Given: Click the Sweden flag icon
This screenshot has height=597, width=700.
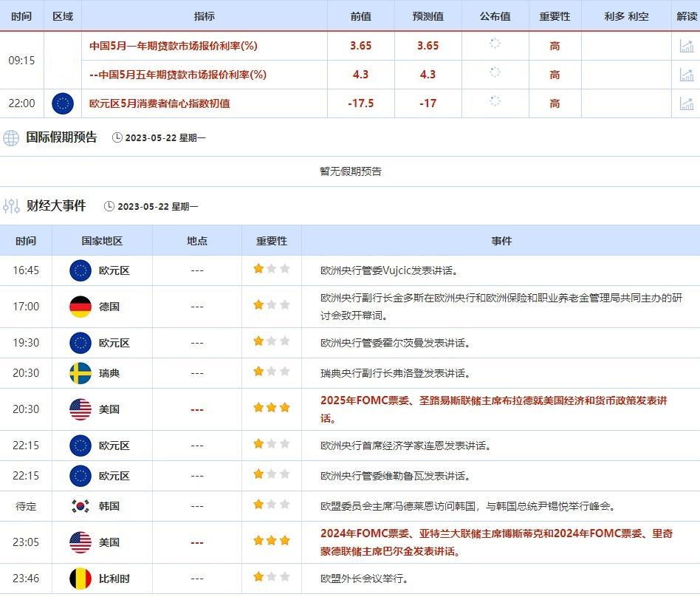Looking at the screenshot, I should pyautogui.click(x=80, y=373).
